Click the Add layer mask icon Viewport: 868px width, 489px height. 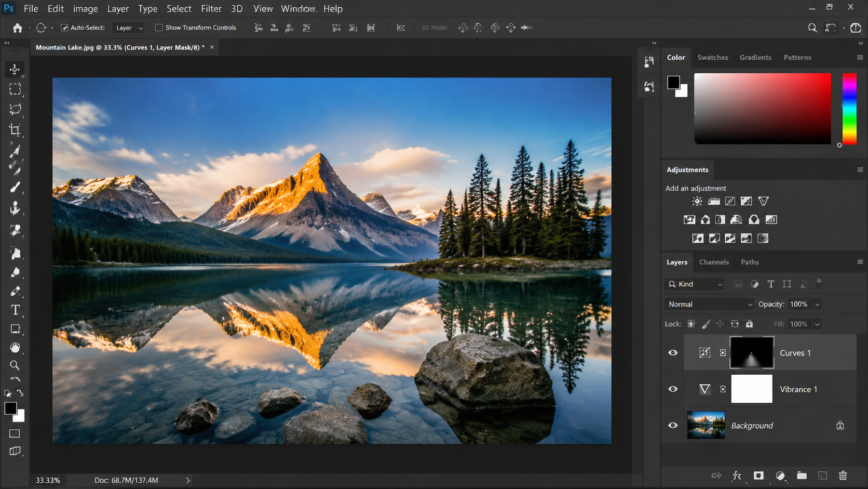click(758, 475)
